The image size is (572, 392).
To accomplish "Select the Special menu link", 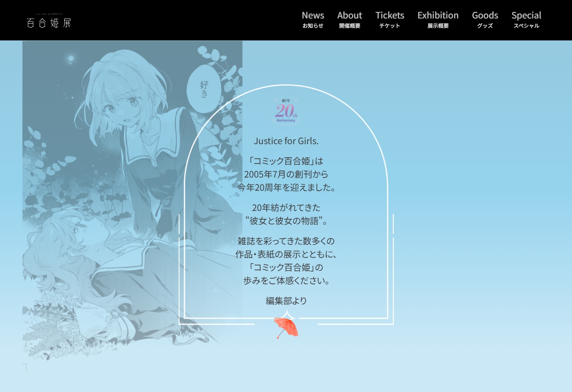I will click(526, 20).
